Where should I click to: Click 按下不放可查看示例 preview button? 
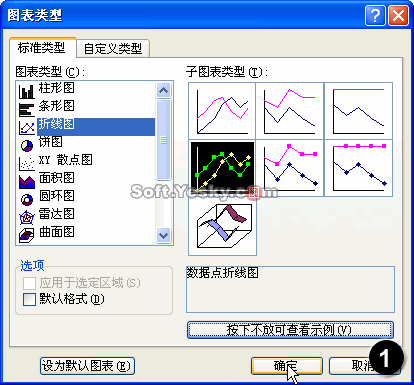[290, 330]
